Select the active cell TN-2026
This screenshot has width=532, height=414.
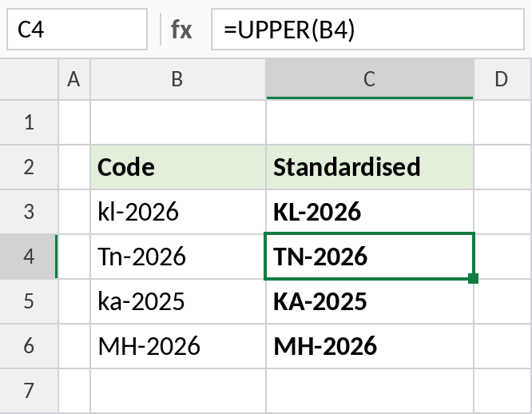[x=369, y=257]
